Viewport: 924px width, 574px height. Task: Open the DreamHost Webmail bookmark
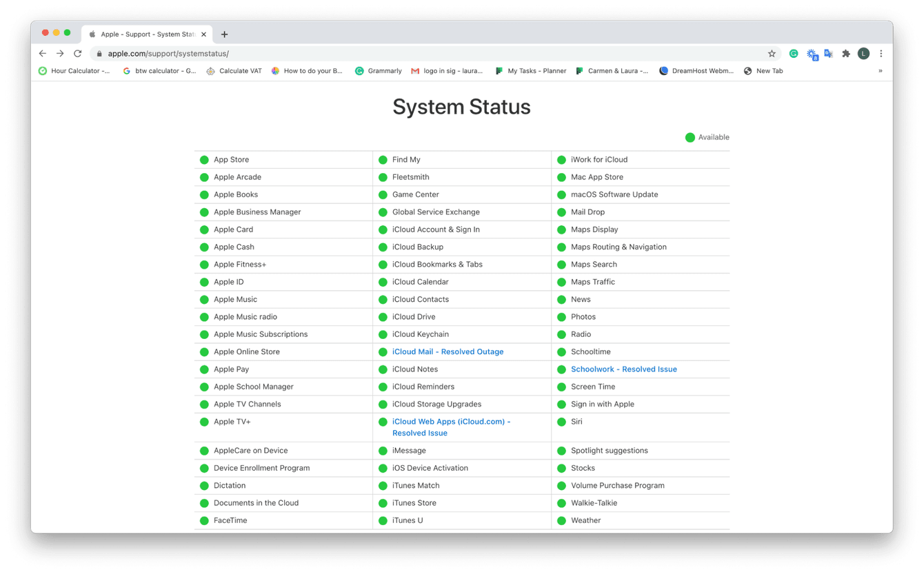[696, 70]
